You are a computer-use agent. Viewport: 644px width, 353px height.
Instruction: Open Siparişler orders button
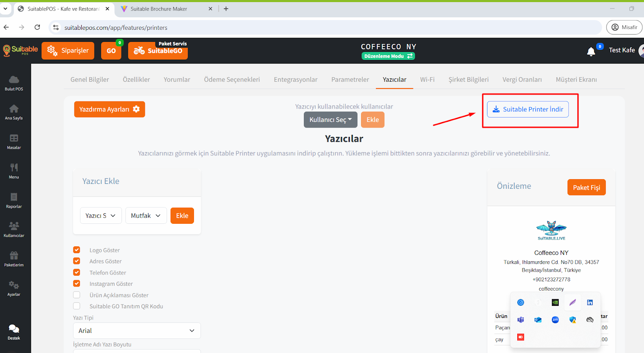click(68, 51)
